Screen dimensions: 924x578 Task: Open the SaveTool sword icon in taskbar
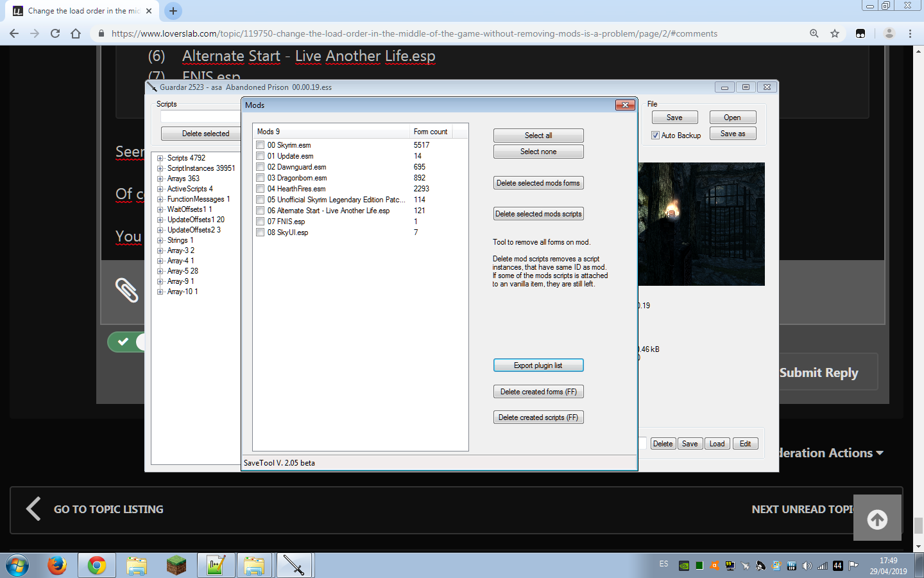[294, 566]
